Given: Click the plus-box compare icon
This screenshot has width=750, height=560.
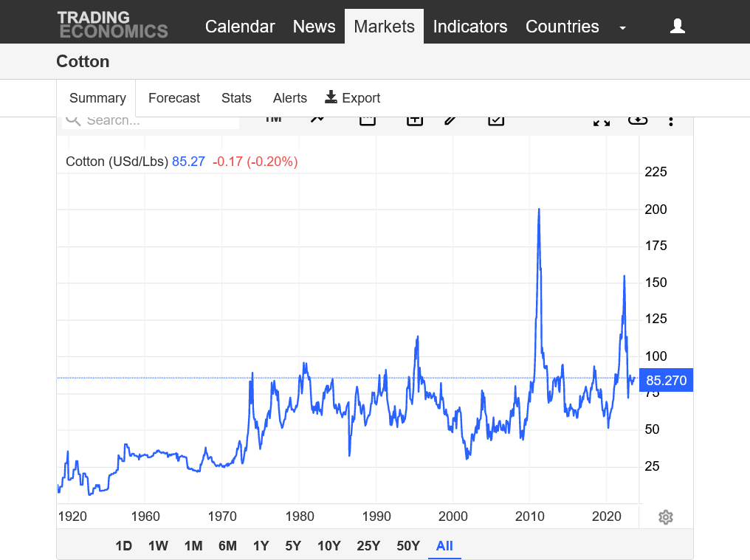Looking at the screenshot, I should pyautogui.click(x=415, y=120).
